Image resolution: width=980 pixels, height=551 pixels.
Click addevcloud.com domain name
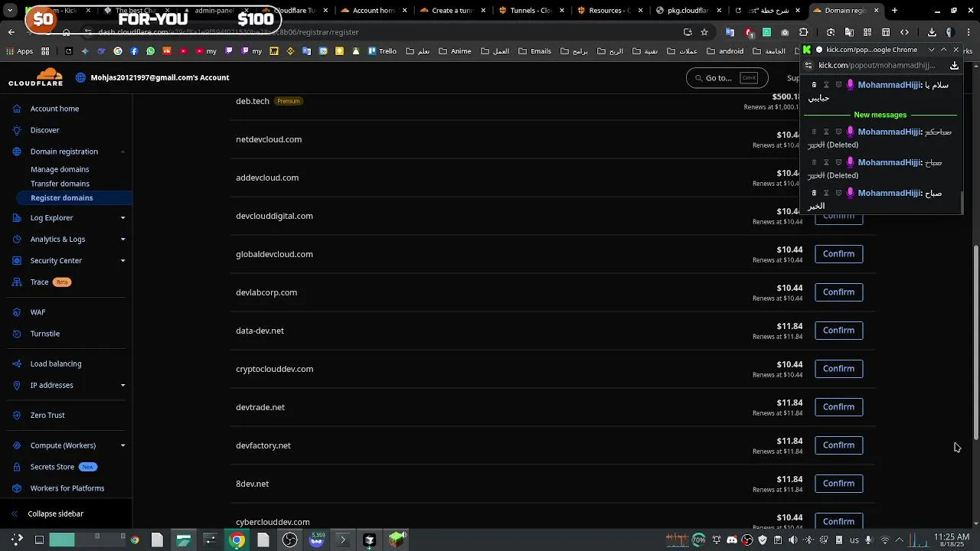267,178
